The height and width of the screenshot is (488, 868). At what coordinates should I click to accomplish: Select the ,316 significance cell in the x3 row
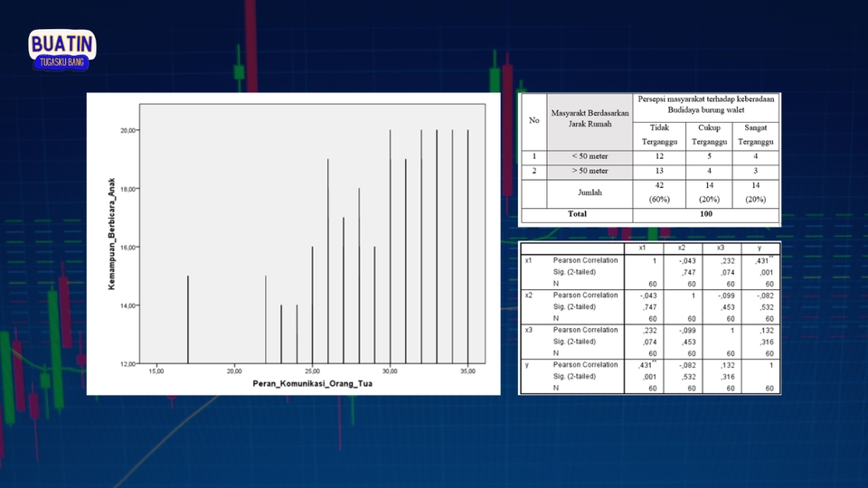[x=766, y=342]
